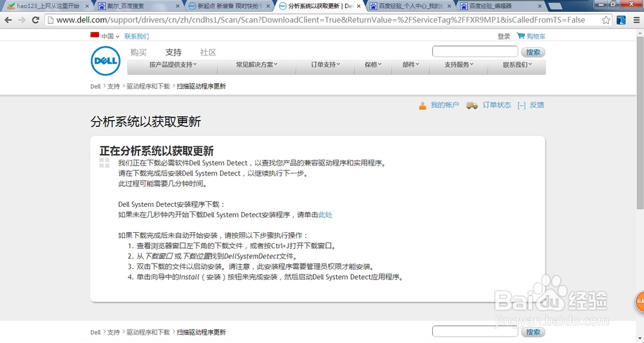The width and height of the screenshot is (644, 343).
Task: Reload the page with the refresh icon
Action: point(35,20)
